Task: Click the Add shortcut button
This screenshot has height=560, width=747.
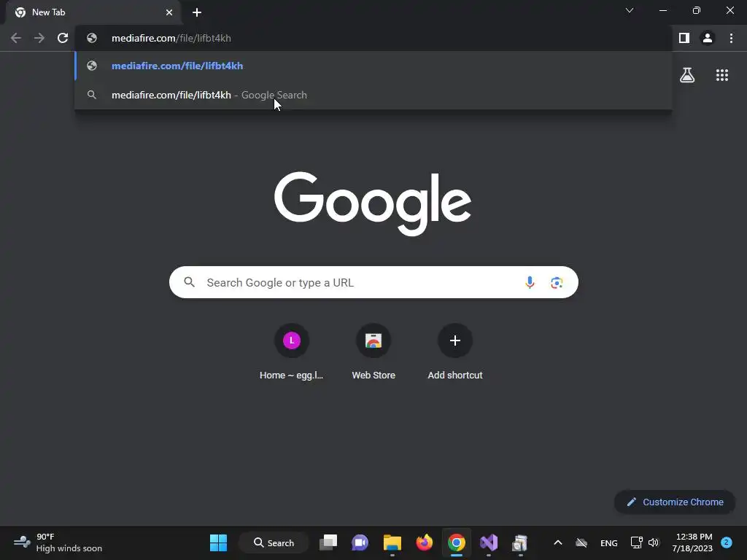Action: [x=455, y=352]
